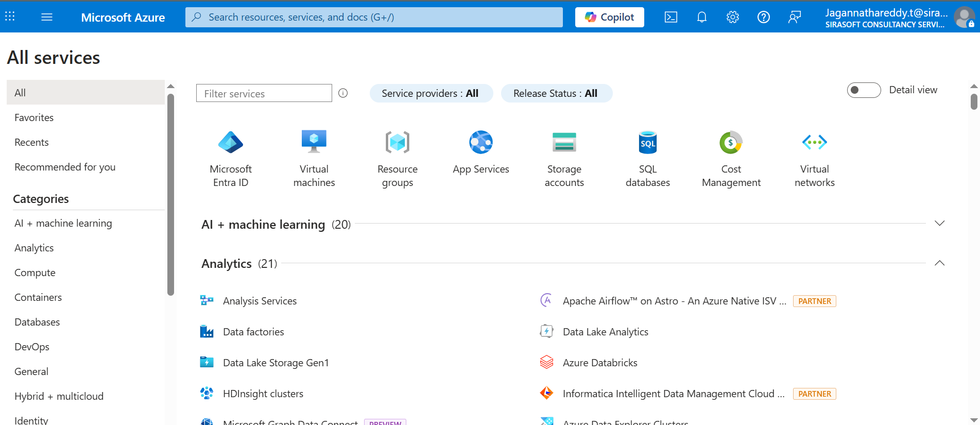The width and height of the screenshot is (980, 425).
Task: Click the main page scrollbar thumb
Action: 974,101
